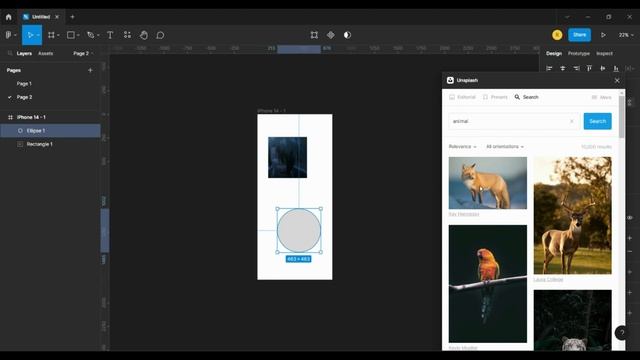Open the Frame tool dropdown arrow
The height and width of the screenshot is (360, 640).
58,36
